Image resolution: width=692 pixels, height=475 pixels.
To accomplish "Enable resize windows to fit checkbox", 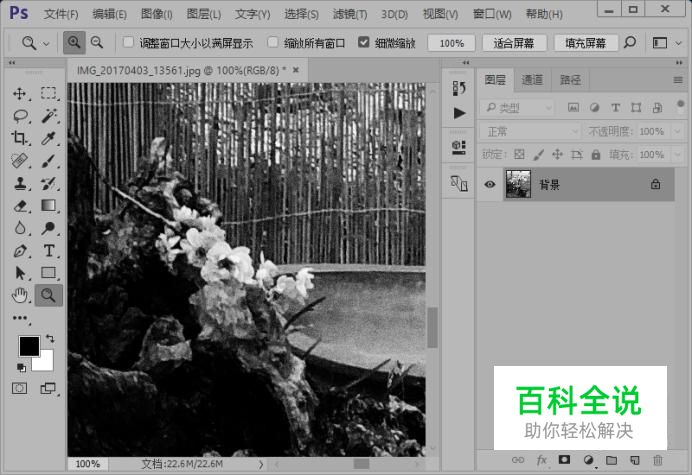I will (x=128, y=42).
